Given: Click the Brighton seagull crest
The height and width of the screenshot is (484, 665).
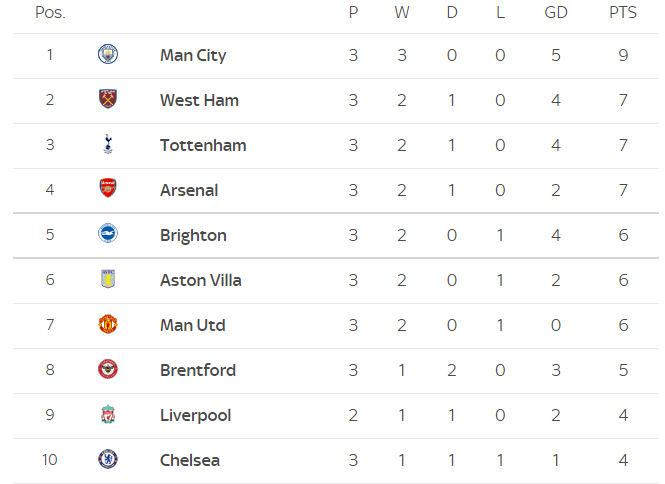Looking at the screenshot, I should [108, 233].
